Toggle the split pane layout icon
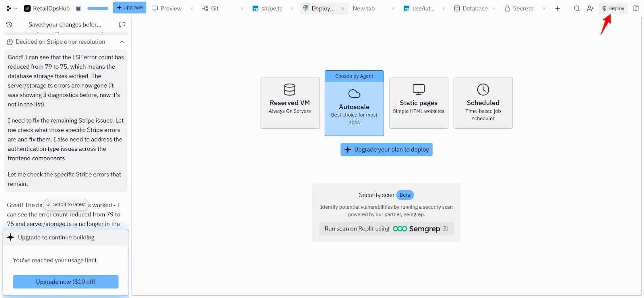The height and width of the screenshot is (298, 644). coord(636,8)
